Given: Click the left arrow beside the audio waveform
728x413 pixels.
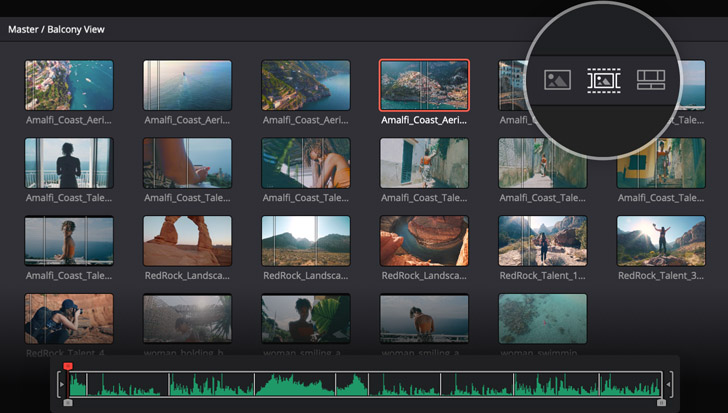Looking at the screenshot, I should (61, 383).
